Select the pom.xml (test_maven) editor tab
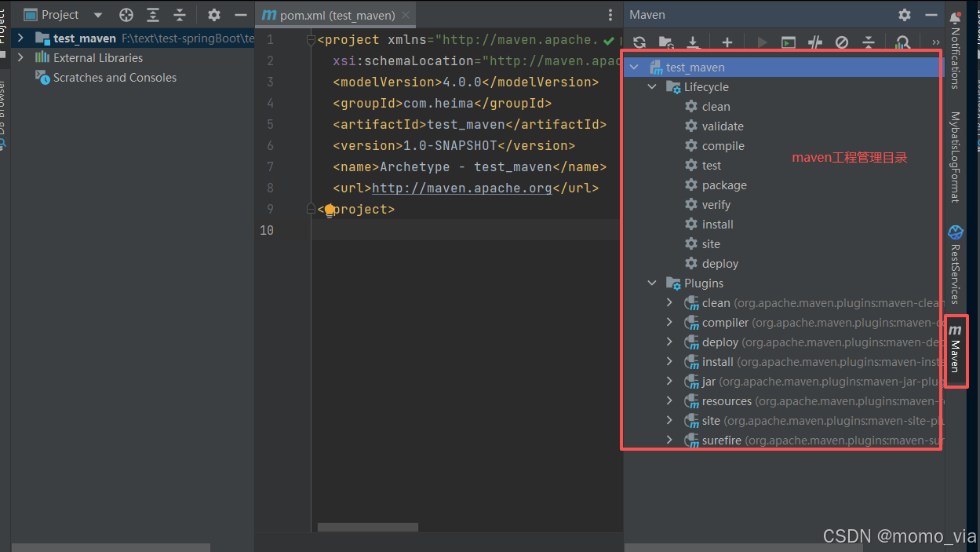Viewport: 980px width, 552px height. (337, 15)
